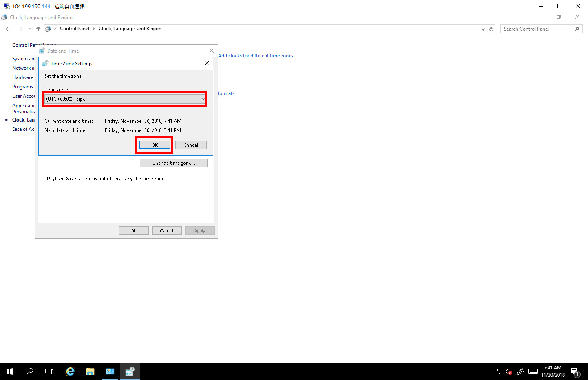The width and height of the screenshot is (588, 380).
Task: Click the taskbar clock showing 7:41 AM
Action: coord(553,371)
